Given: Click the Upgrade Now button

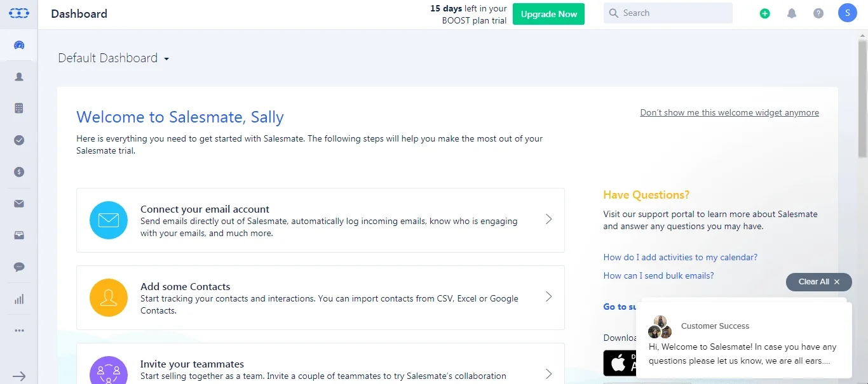Looking at the screenshot, I should (548, 14).
